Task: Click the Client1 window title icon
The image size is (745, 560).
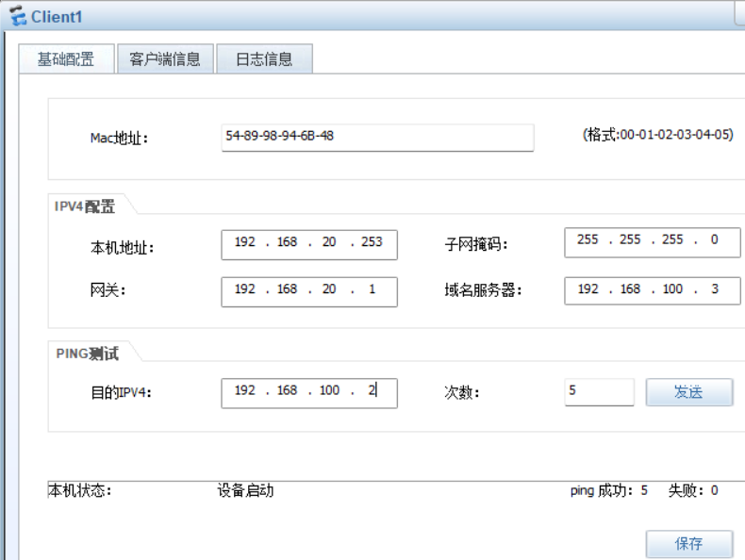Action: coord(18,16)
